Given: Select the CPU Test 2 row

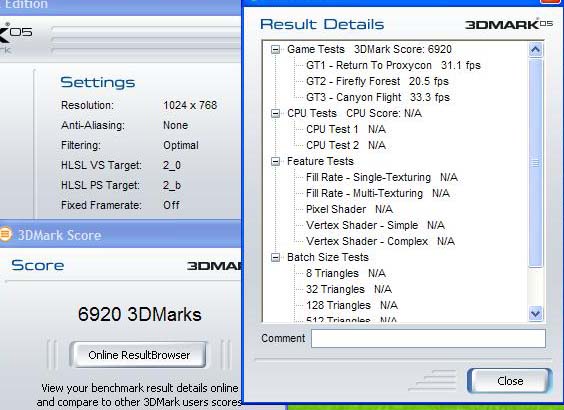Looking at the screenshot, I should point(346,145).
